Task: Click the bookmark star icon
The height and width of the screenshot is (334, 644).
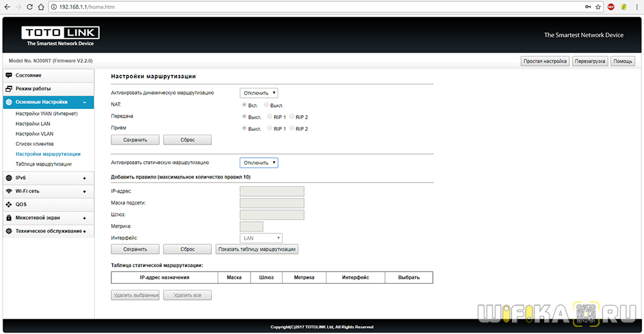Action: 598,6
